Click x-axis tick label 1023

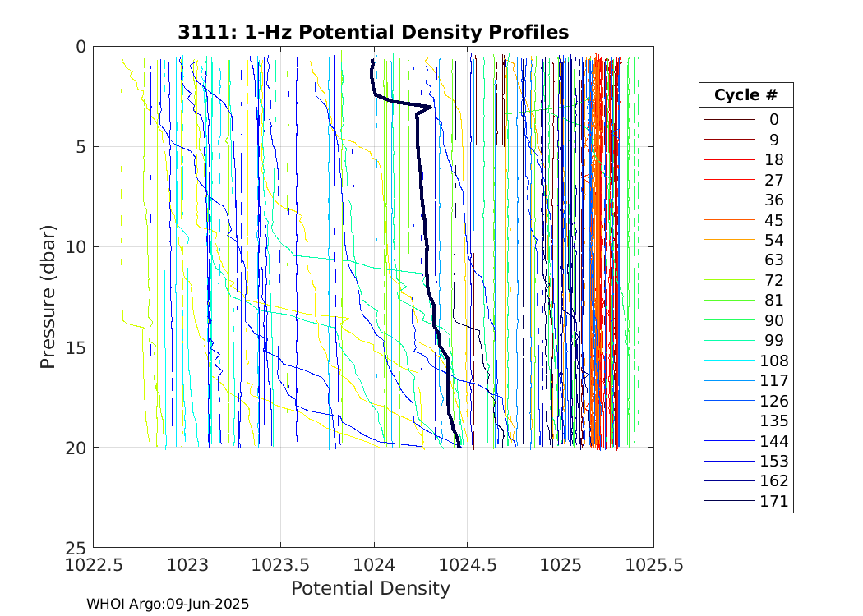pyautogui.click(x=187, y=565)
